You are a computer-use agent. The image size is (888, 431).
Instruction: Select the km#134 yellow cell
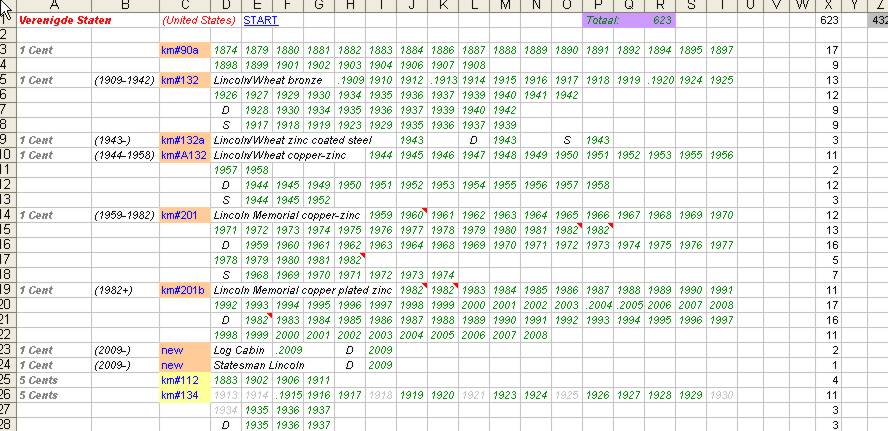(x=185, y=395)
